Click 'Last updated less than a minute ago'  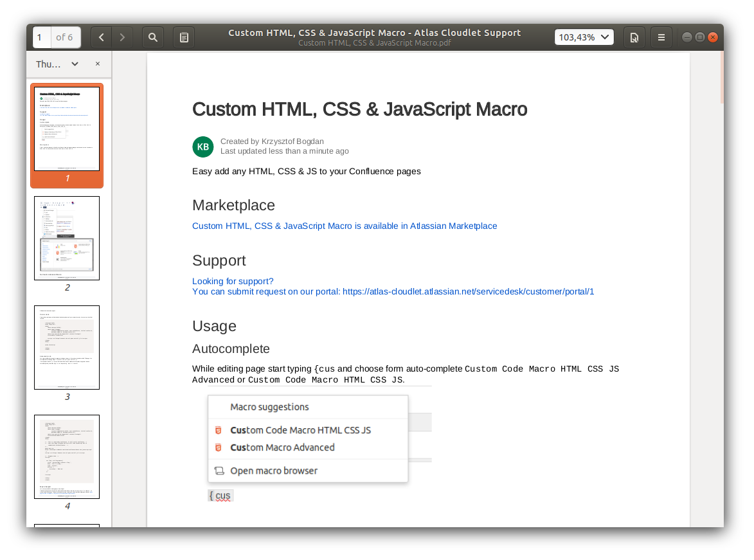pos(285,151)
